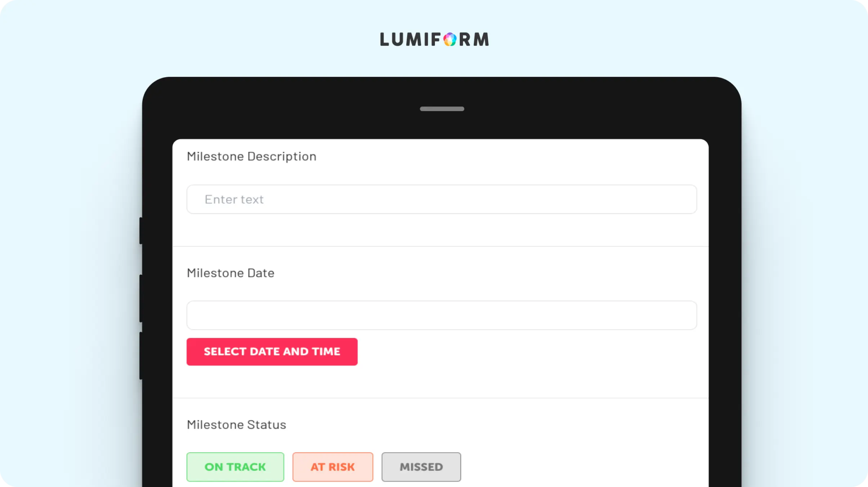
Task: Click the letters R-M in the Lumiform logo
Action: 474,39
